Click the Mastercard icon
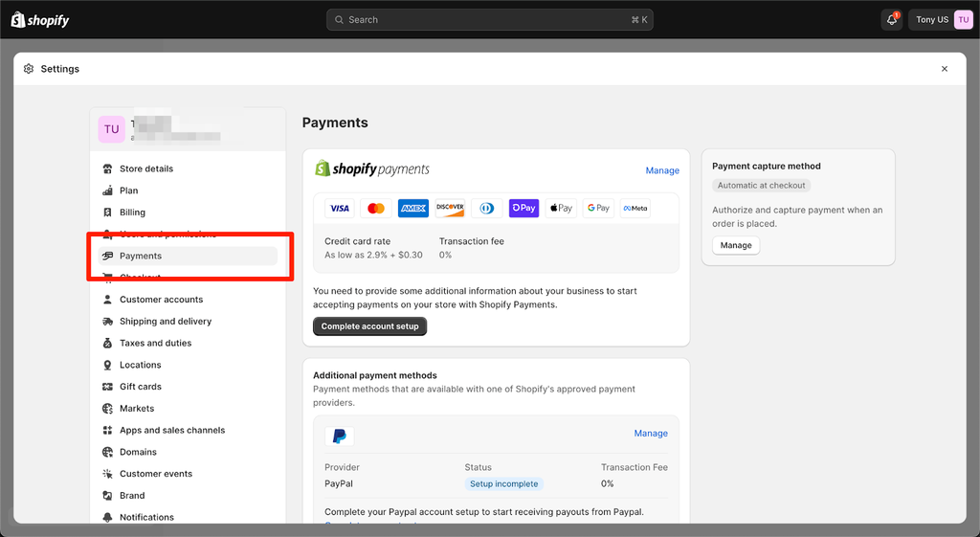 [375, 208]
